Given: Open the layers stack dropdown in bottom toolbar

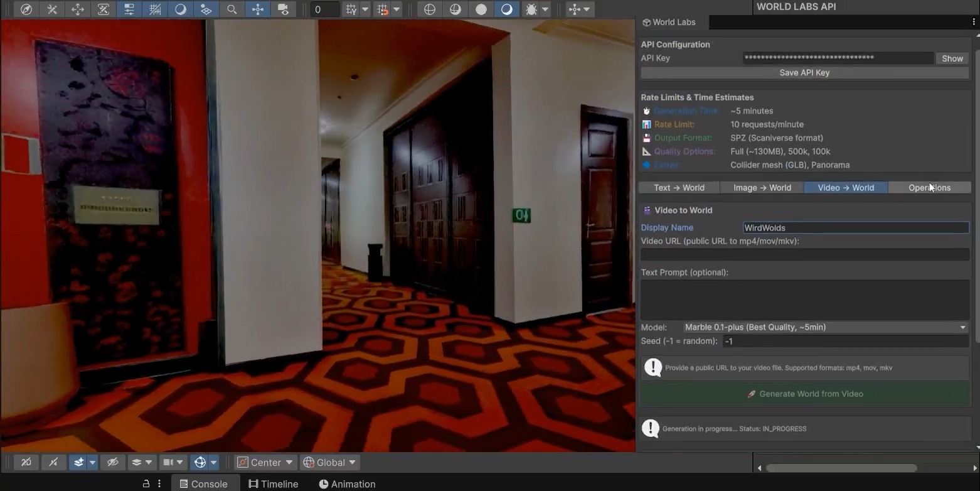Looking at the screenshot, I should coord(142,462).
